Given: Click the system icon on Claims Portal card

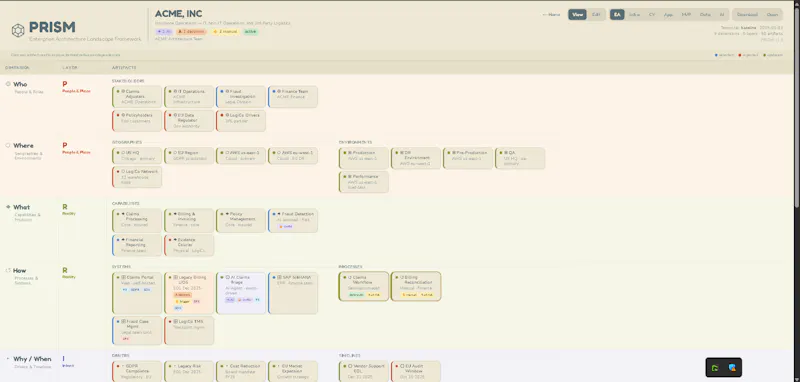Looking at the screenshot, I should click(x=123, y=277).
